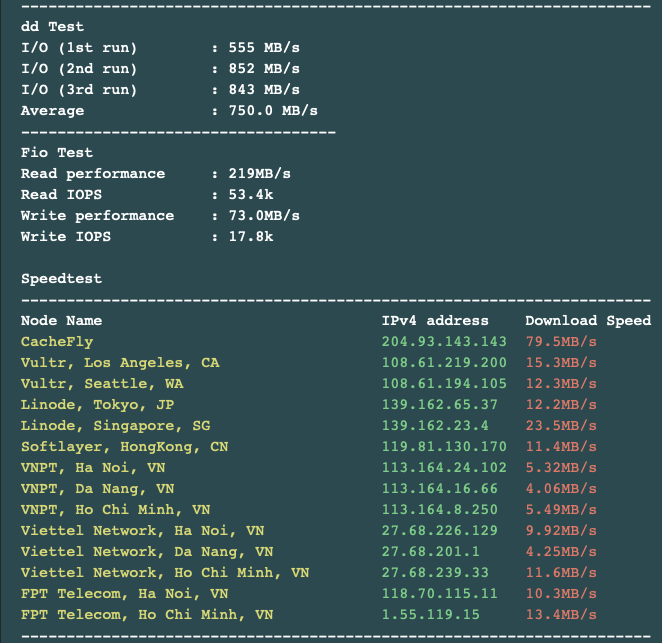The width and height of the screenshot is (662, 643).
Task: Click the 79.5MB/s download speed value
Action: click(x=561, y=342)
